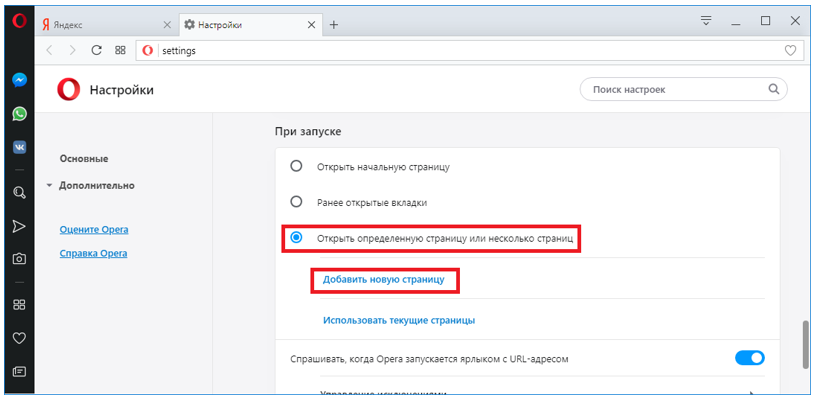Click the magnifier icon in settings search

pyautogui.click(x=773, y=89)
